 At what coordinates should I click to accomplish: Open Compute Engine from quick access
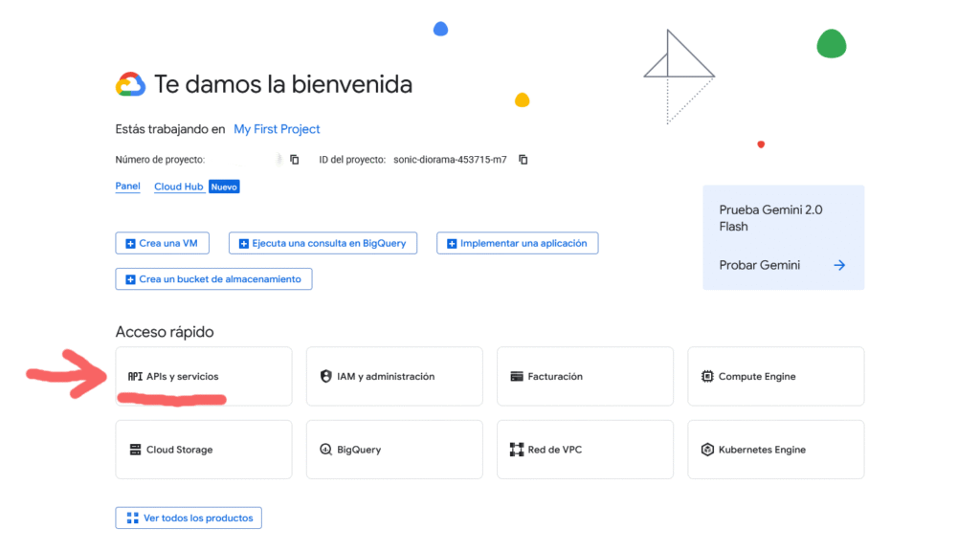(x=775, y=376)
